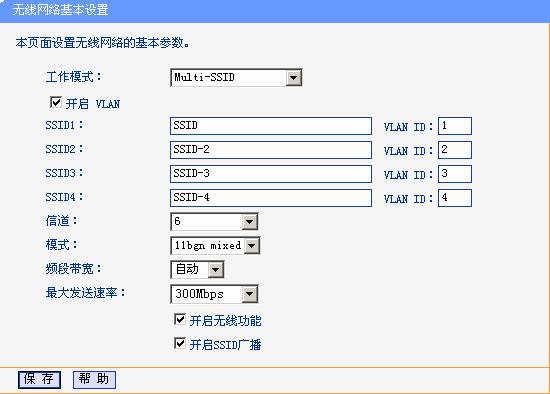Toggle the 开启 VLAN checkbox
Viewport: 550px width, 394px height.
pos(56,102)
